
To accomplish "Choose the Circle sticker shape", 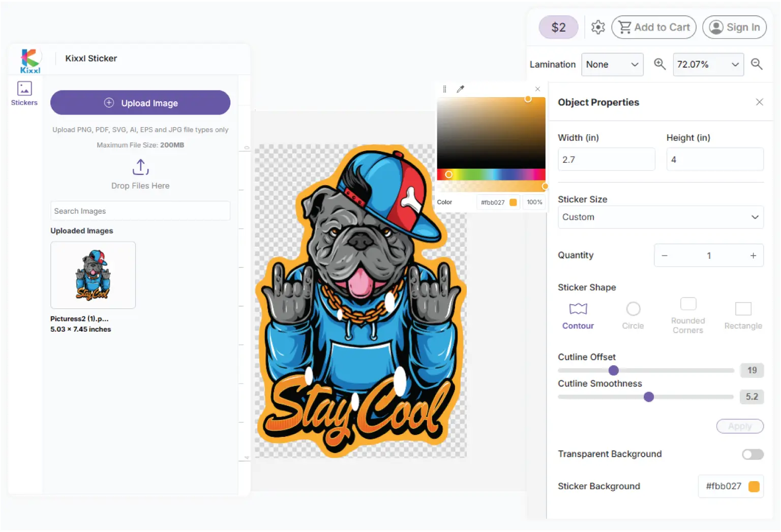I will coord(633,316).
